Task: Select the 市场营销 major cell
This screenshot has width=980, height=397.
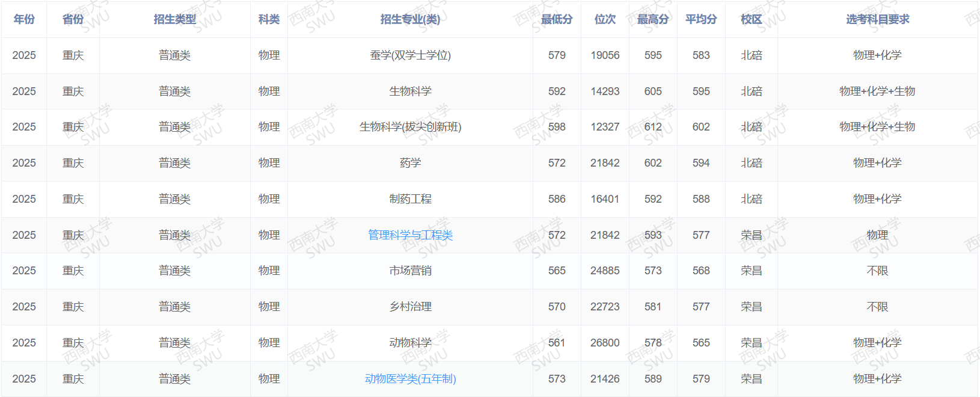Action: click(410, 271)
